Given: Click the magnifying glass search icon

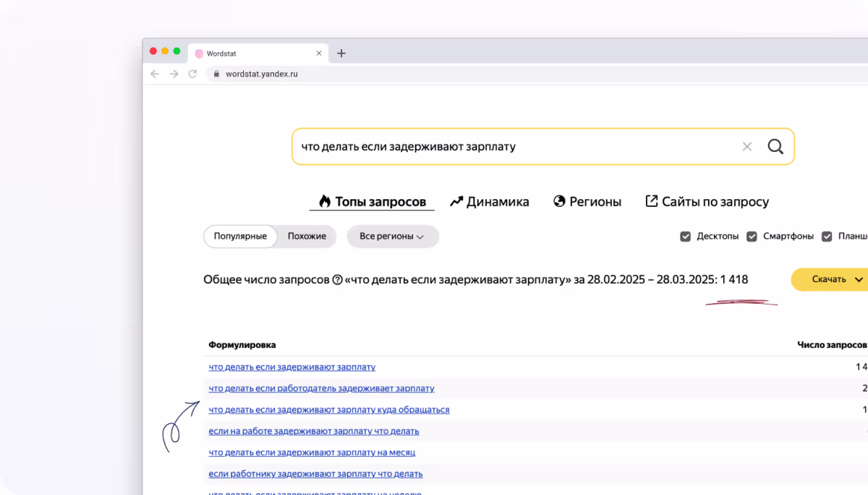Looking at the screenshot, I should click(775, 147).
